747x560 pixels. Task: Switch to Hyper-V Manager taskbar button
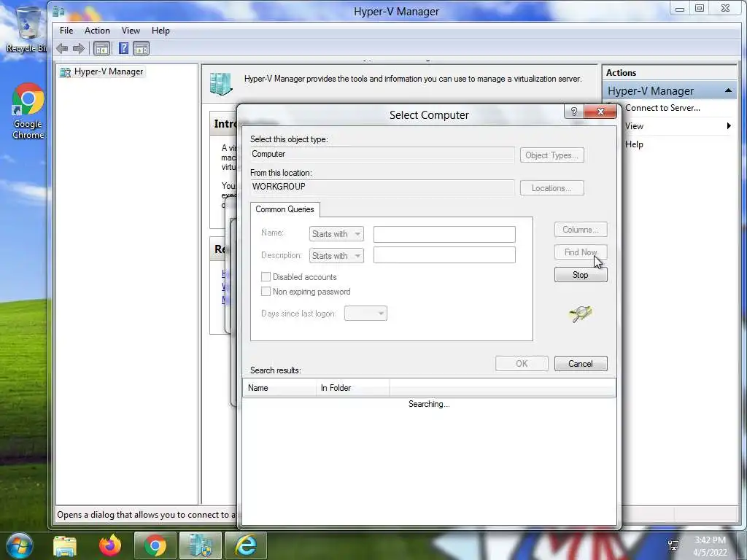(x=201, y=545)
